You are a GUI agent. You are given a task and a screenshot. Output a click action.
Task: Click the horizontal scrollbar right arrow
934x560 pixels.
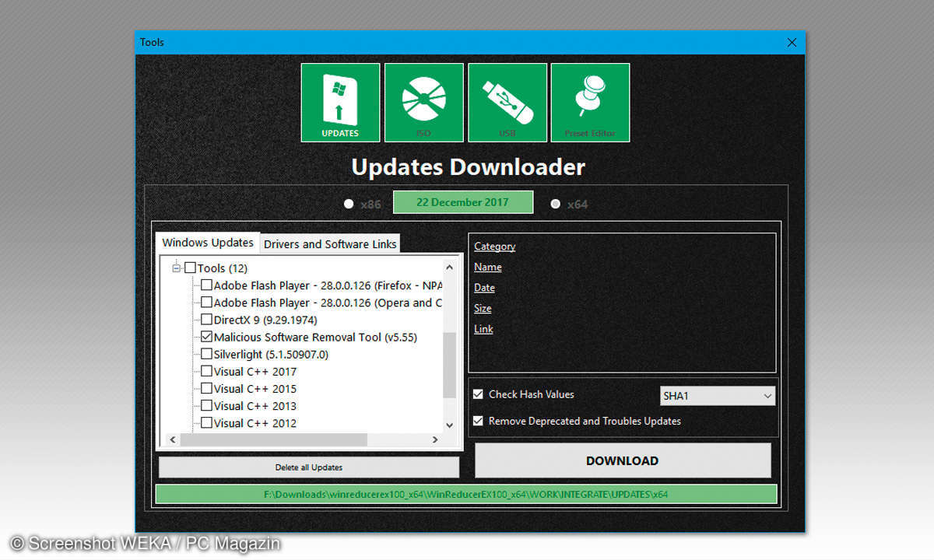435,440
